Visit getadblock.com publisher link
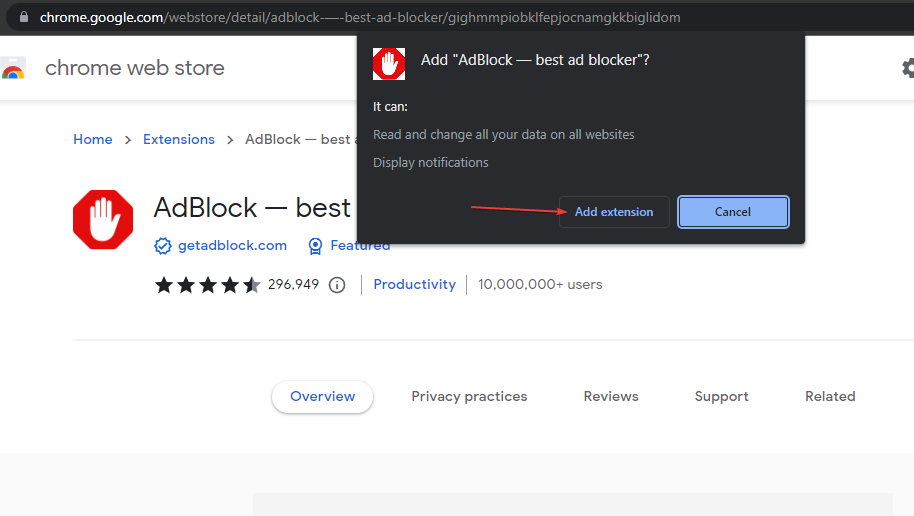This screenshot has height=516, width=914. [233, 245]
